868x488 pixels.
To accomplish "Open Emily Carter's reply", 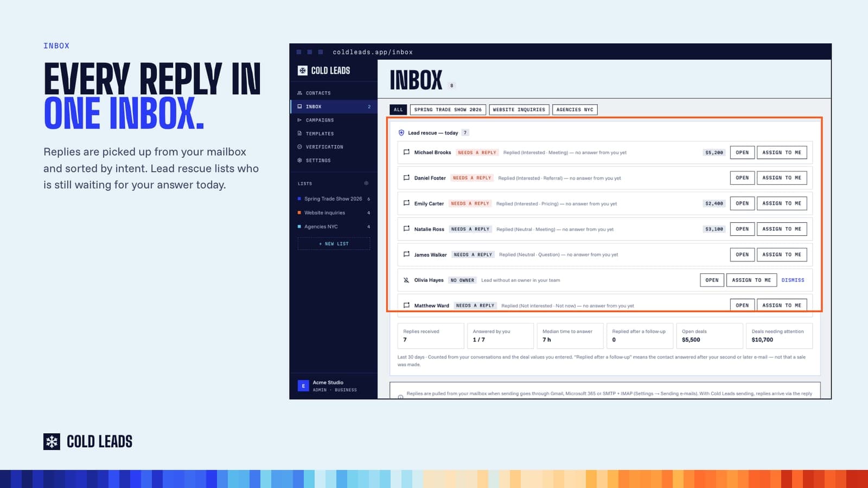I will click(x=742, y=203).
